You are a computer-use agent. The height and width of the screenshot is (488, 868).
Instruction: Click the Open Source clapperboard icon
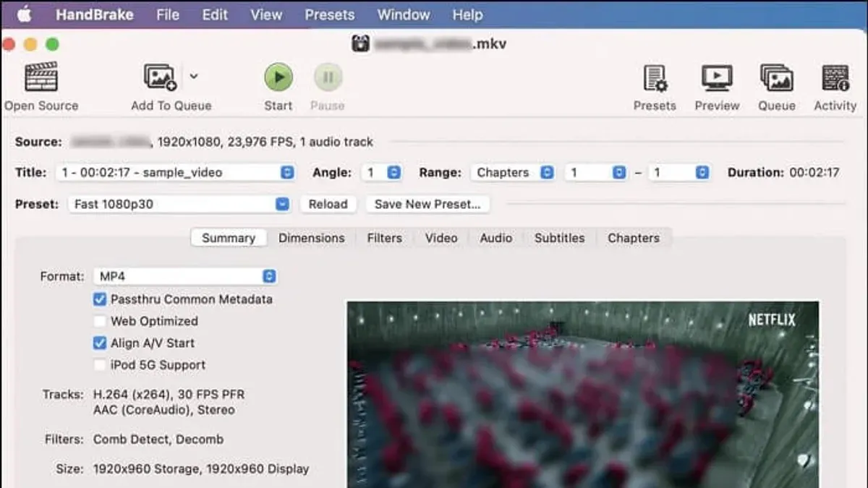click(x=41, y=77)
